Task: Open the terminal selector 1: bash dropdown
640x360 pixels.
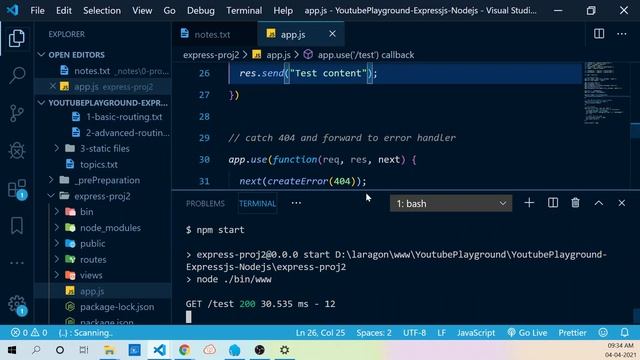Action: tap(451, 203)
